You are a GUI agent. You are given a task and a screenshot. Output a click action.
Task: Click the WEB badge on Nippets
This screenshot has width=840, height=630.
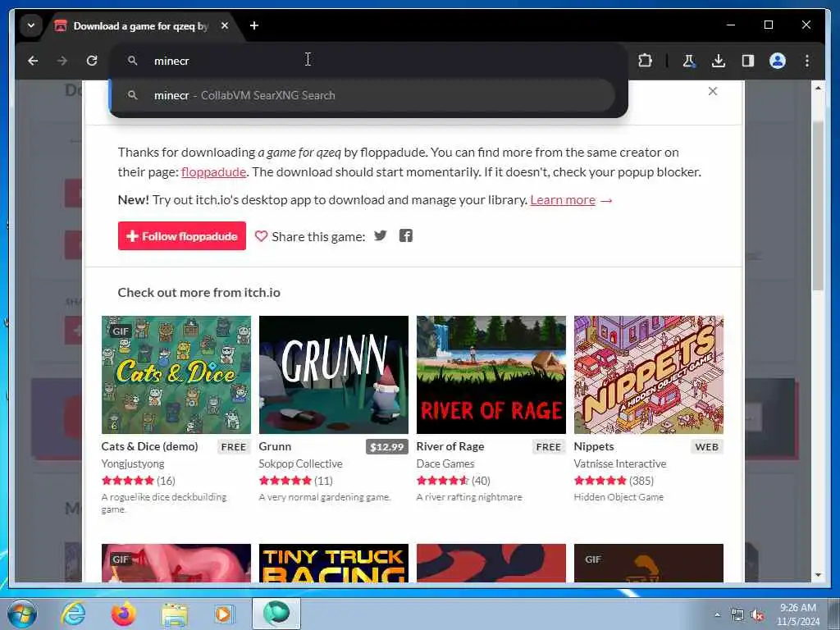coord(706,447)
